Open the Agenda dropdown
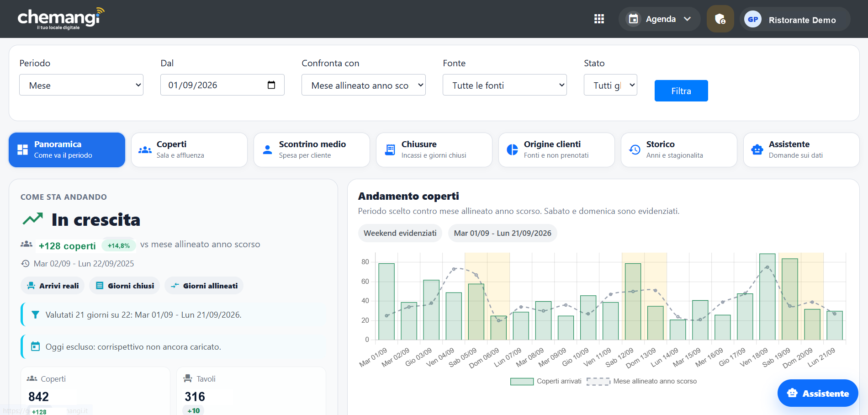This screenshot has height=415, width=868. pos(659,19)
